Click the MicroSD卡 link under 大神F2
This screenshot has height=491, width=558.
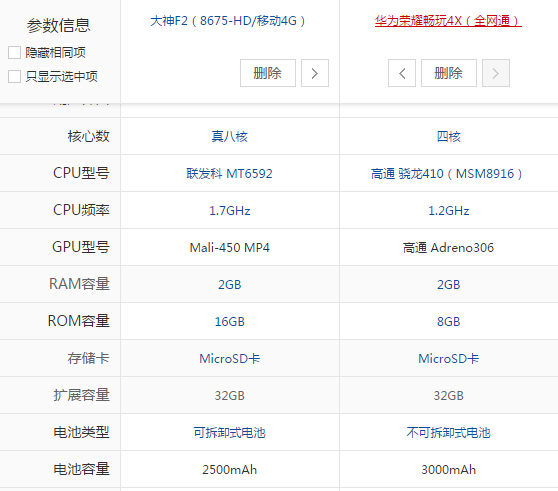[x=230, y=359]
